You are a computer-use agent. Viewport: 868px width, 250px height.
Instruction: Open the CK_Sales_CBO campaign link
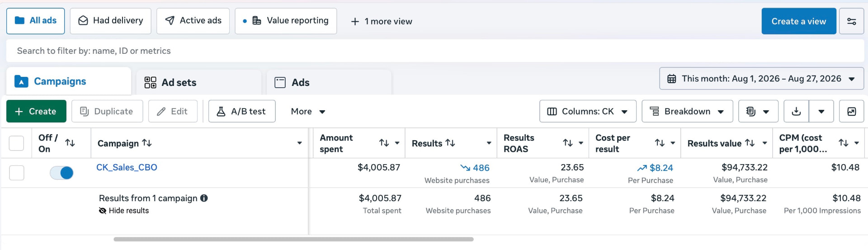point(127,167)
